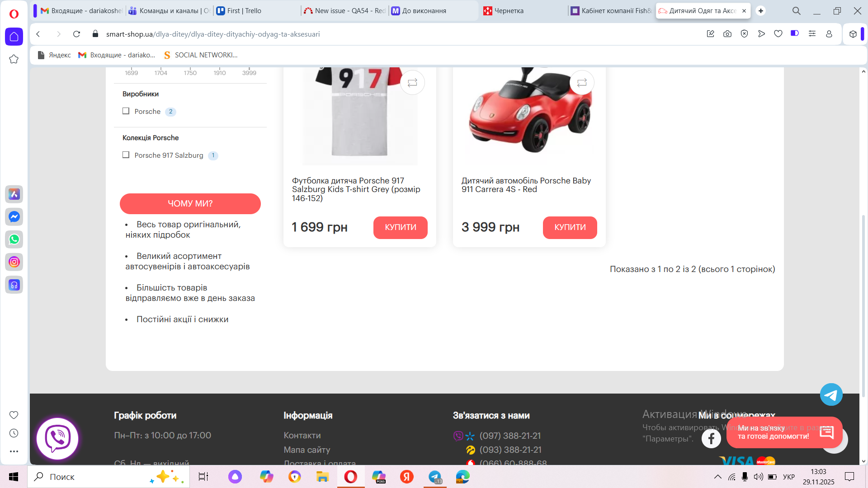Screen dimensions: 868x488
Task: Show hidden system tray icons chevron
Action: [x=717, y=477]
